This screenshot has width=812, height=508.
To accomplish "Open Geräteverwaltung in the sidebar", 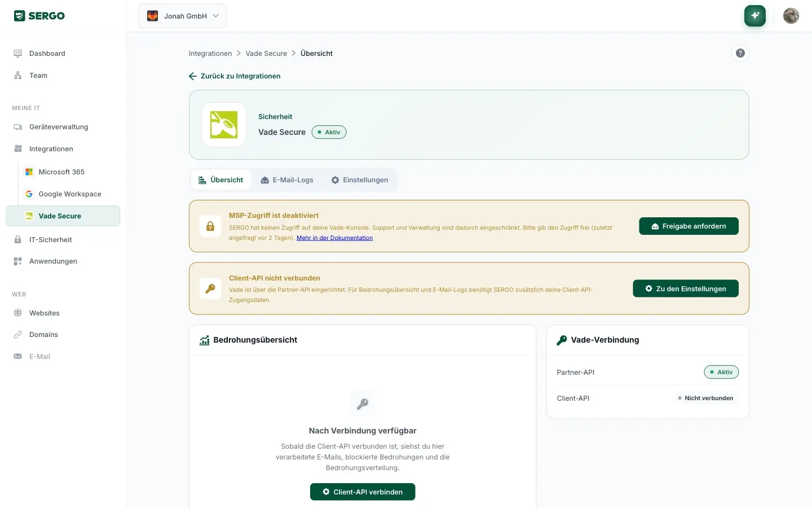I will click(63, 127).
